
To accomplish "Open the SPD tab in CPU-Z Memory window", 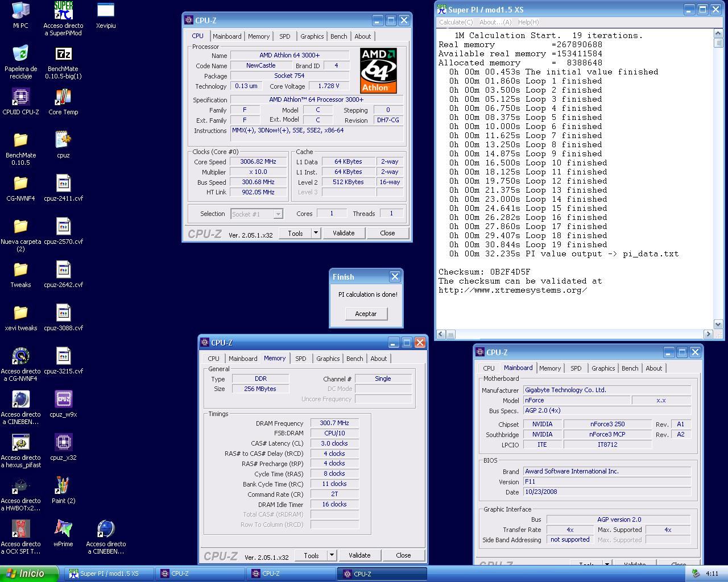I will pos(301,359).
